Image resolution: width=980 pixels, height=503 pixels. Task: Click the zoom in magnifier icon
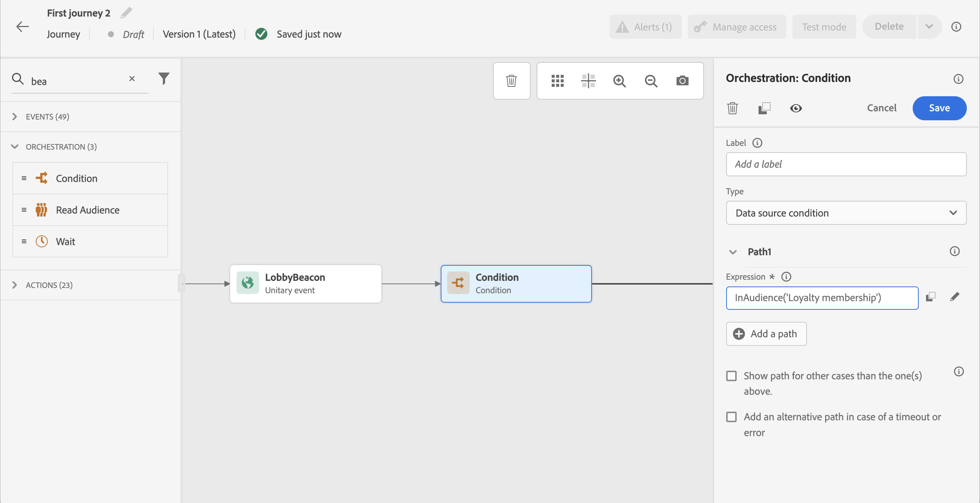pyautogui.click(x=619, y=80)
